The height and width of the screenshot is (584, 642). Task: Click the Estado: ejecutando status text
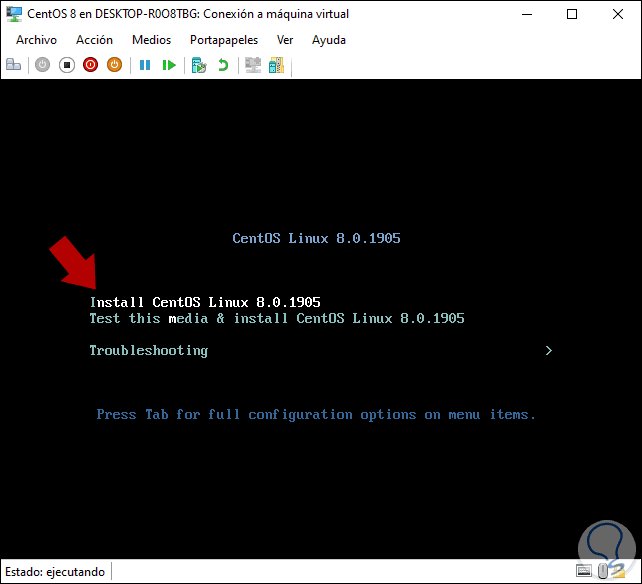55,572
